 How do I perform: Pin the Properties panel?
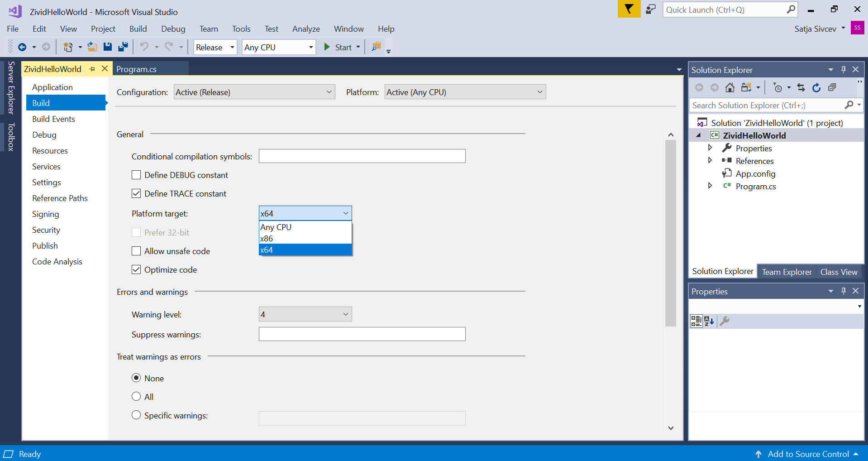click(x=844, y=291)
